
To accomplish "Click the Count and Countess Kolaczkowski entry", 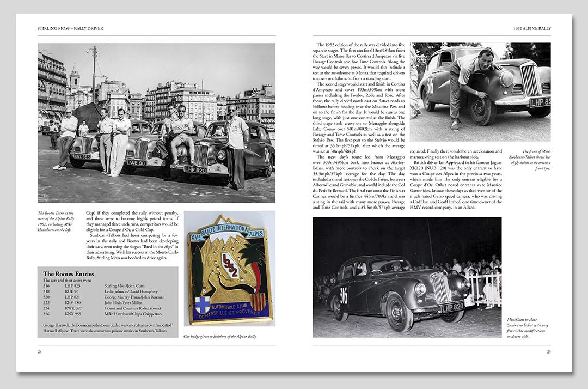I will (103, 308).
